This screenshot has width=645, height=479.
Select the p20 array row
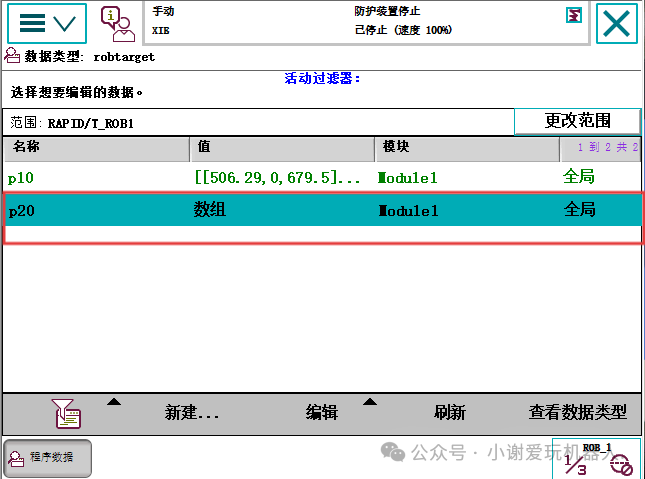[322, 210]
